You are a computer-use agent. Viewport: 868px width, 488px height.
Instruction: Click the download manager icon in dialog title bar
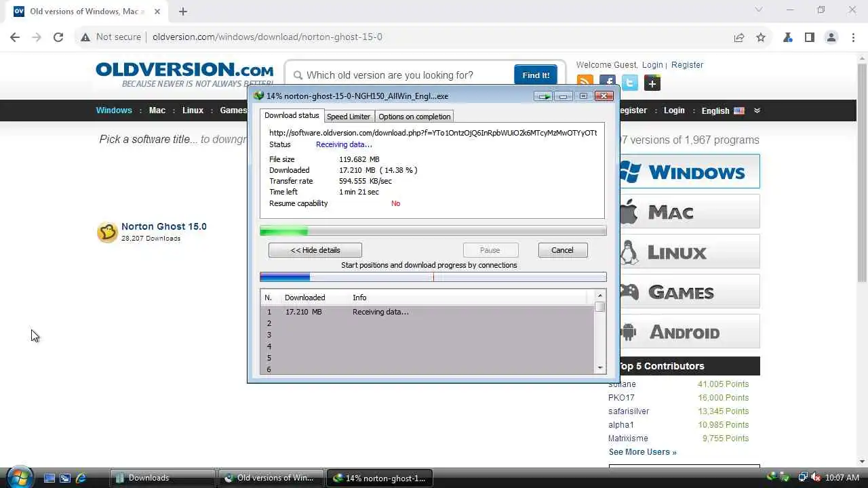click(258, 96)
